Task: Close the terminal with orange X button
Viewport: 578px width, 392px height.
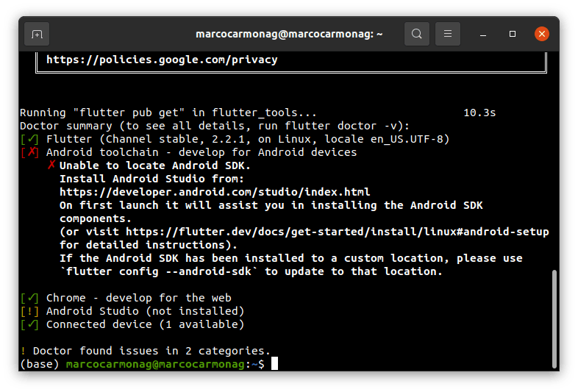Action: [541, 34]
